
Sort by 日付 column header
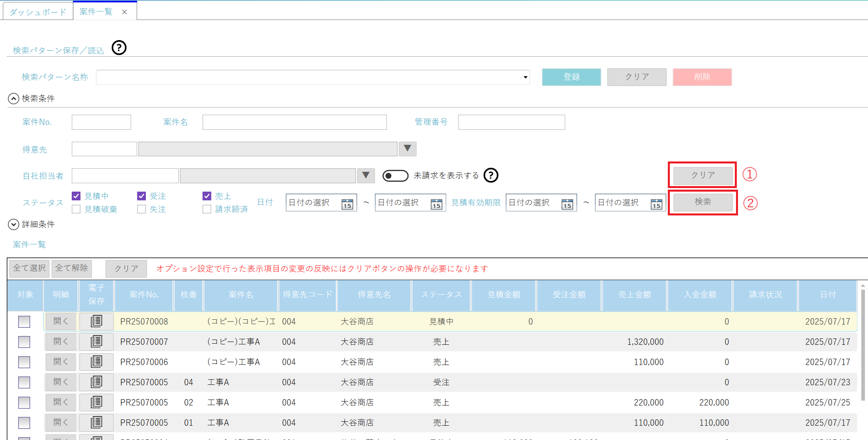click(828, 295)
